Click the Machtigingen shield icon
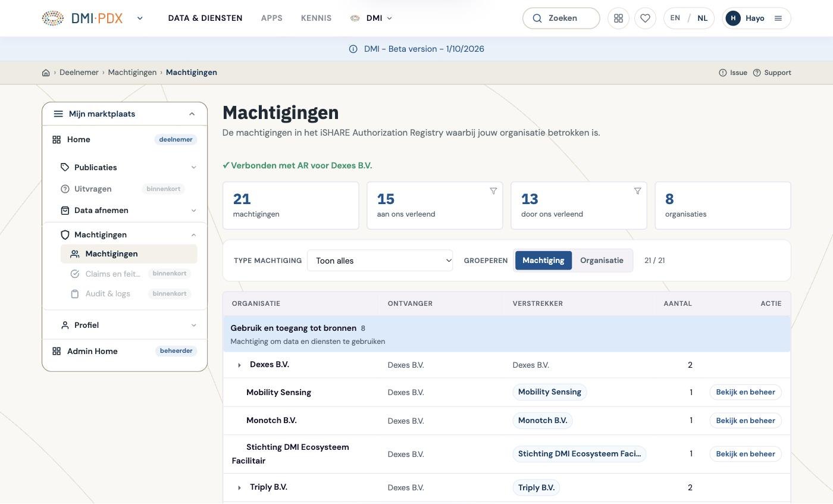Screen dimensions: 833x504 click(x=65, y=234)
